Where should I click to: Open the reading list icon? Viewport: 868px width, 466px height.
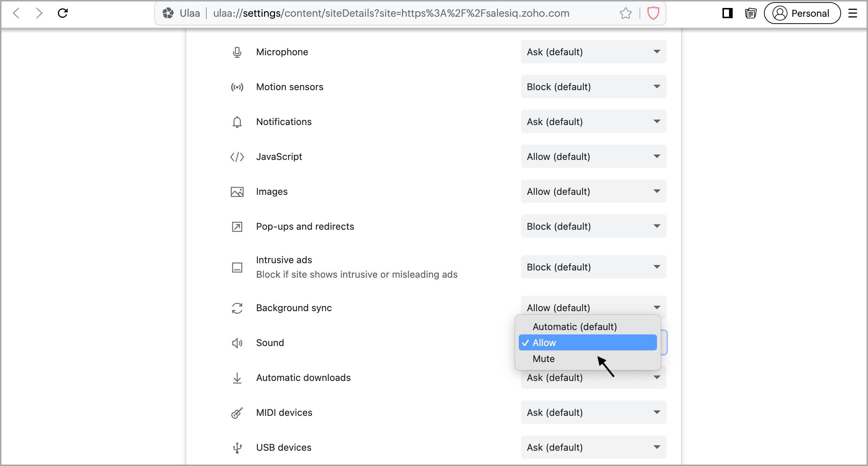click(x=750, y=13)
